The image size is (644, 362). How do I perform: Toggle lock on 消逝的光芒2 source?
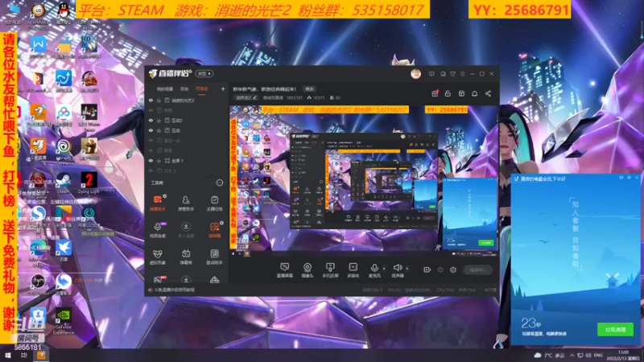pos(159,100)
